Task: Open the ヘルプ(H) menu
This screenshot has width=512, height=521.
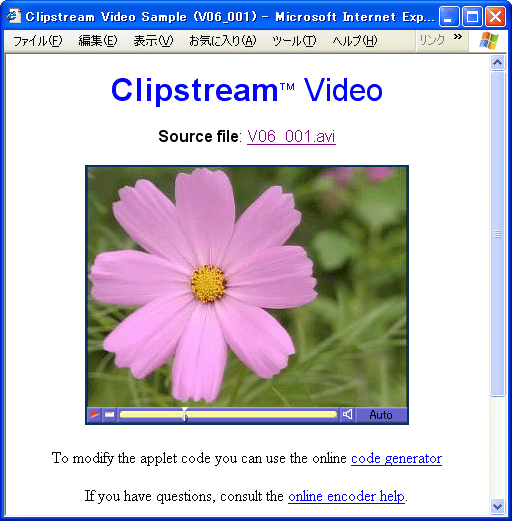Action: pyautogui.click(x=355, y=41)
